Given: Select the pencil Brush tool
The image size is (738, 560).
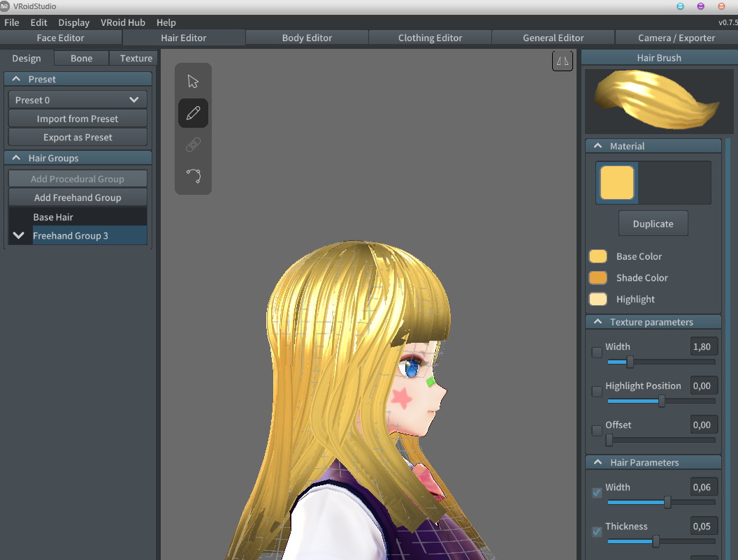Looking at the screenshot, I should point(193,113).
